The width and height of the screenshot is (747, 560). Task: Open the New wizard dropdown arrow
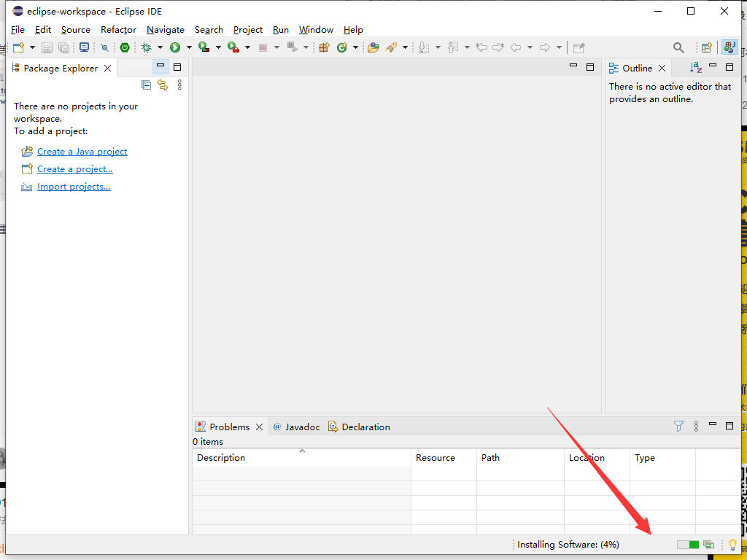pos(32,47)
